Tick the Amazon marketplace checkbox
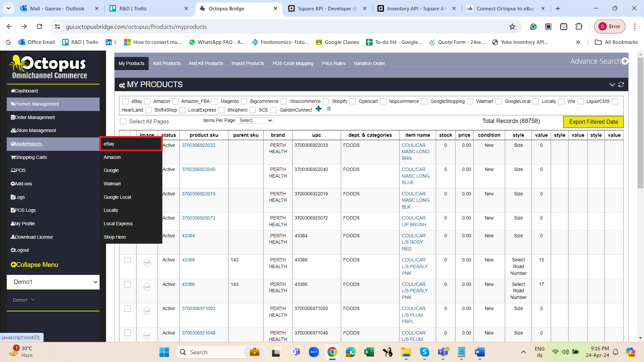The image size is (644, 362). coord(147,102)
